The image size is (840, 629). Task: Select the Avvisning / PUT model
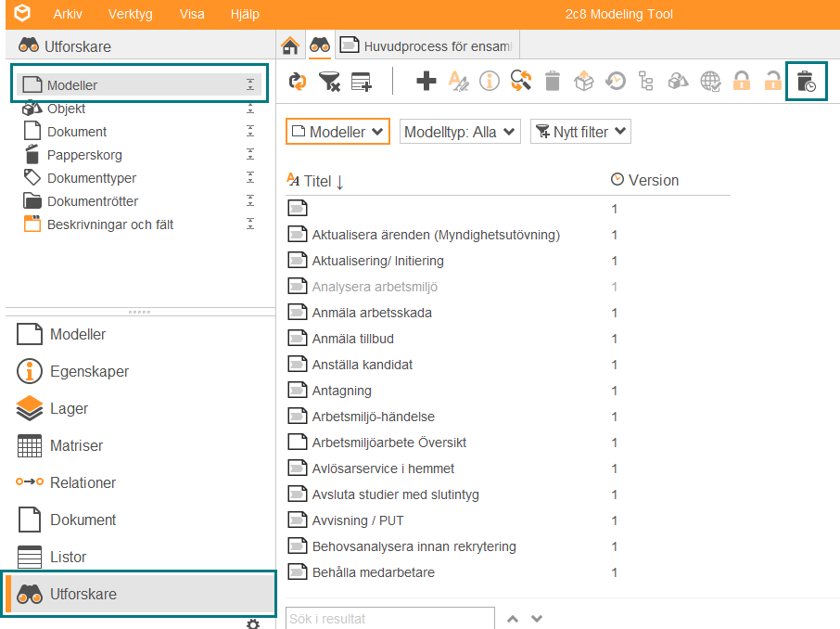[x=357, y=520]
